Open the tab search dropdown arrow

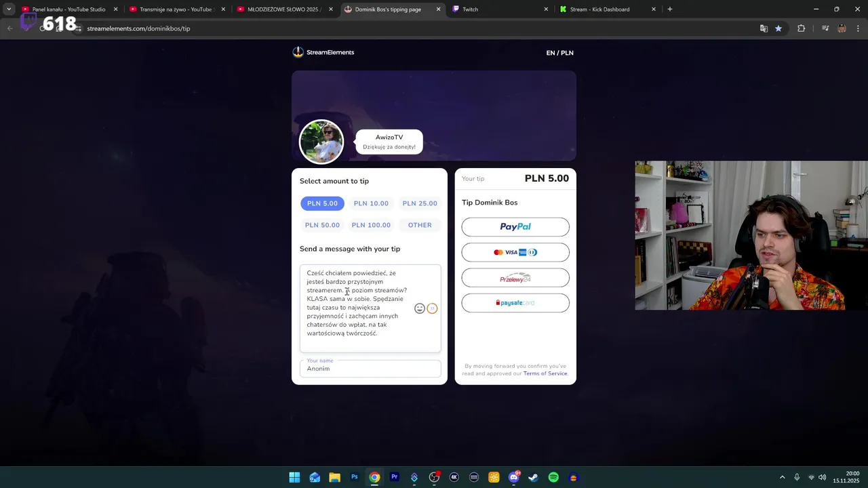(9, 9)
